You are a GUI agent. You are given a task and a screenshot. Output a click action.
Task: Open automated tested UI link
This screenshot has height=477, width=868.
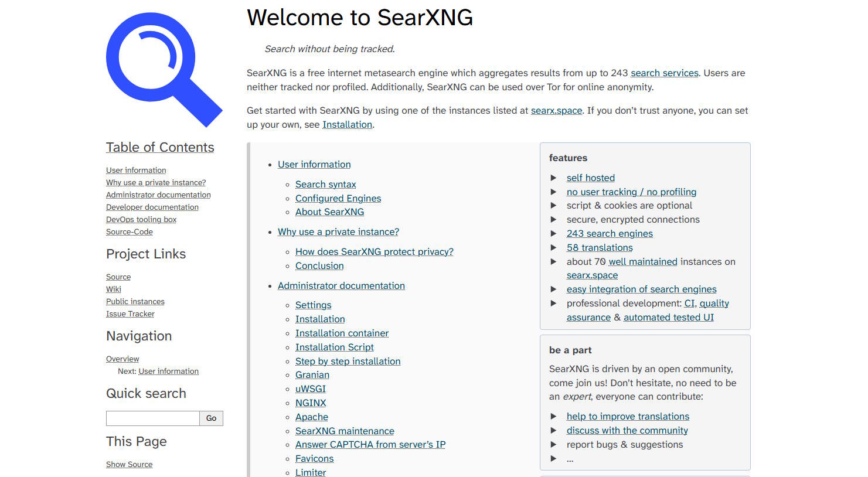669,318
